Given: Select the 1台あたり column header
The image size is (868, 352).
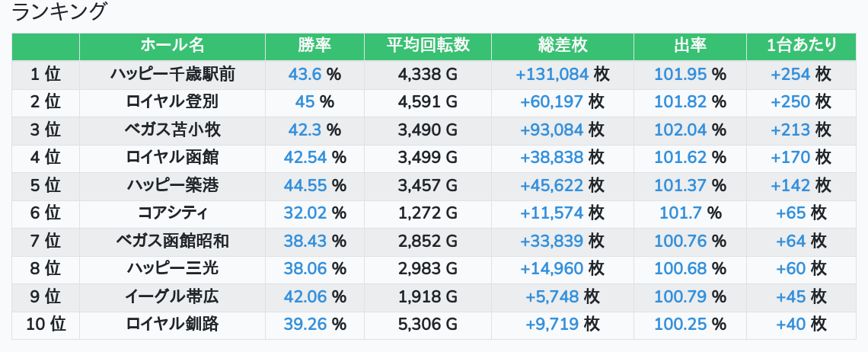Looking at the screenshot, I should click(801, 46).
